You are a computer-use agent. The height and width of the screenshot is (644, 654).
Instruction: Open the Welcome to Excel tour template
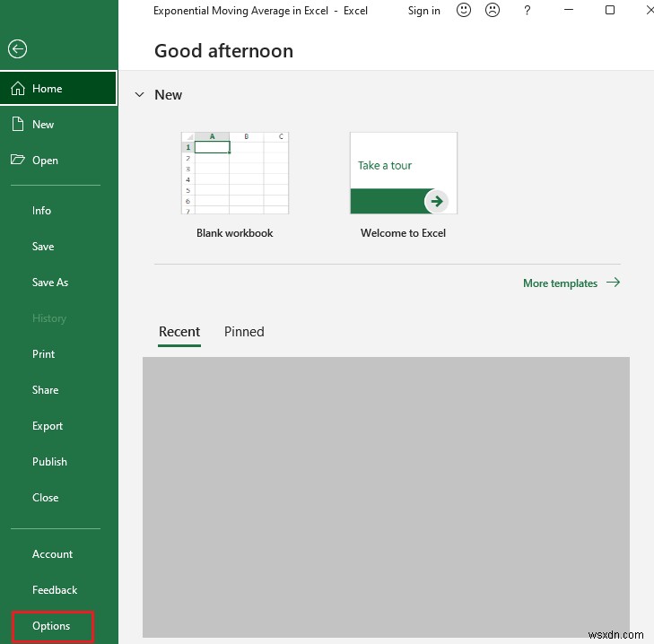[x=404, y=173]
